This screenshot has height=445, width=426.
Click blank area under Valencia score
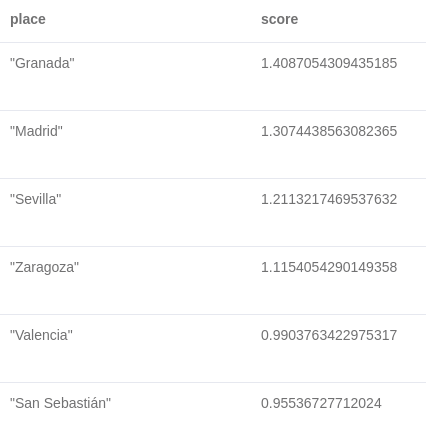pos(329,363)
